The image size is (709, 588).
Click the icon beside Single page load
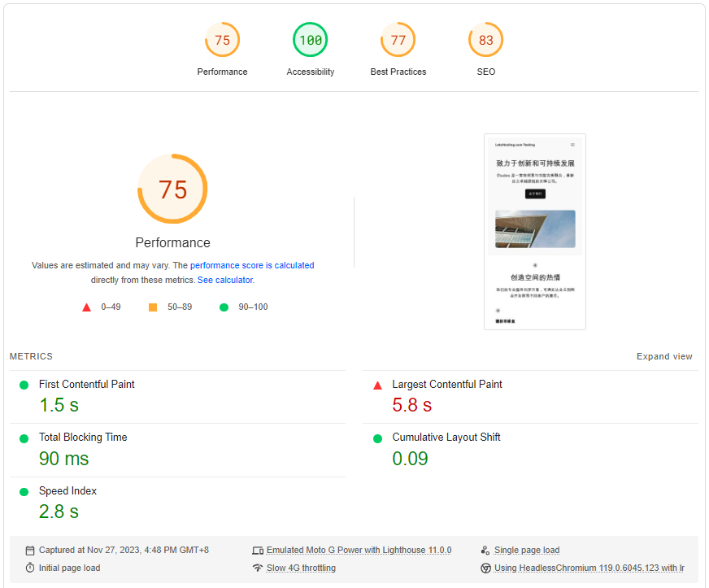pyautogui.click(x=485, y=551)
